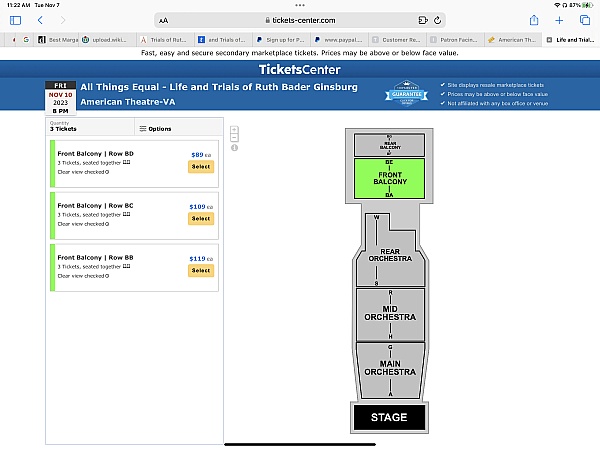Switch to the American Th tab
600x449 pixels.
pyautogui.click(x=513, y=39)
